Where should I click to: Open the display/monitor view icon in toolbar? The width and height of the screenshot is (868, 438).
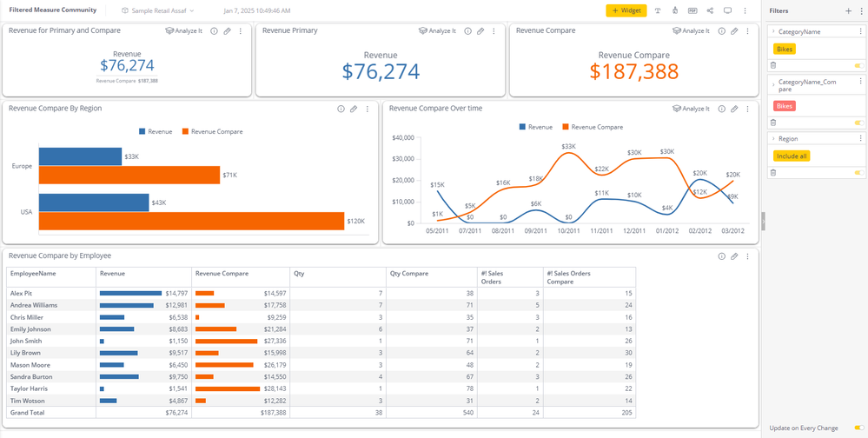[x=727, y=10]
